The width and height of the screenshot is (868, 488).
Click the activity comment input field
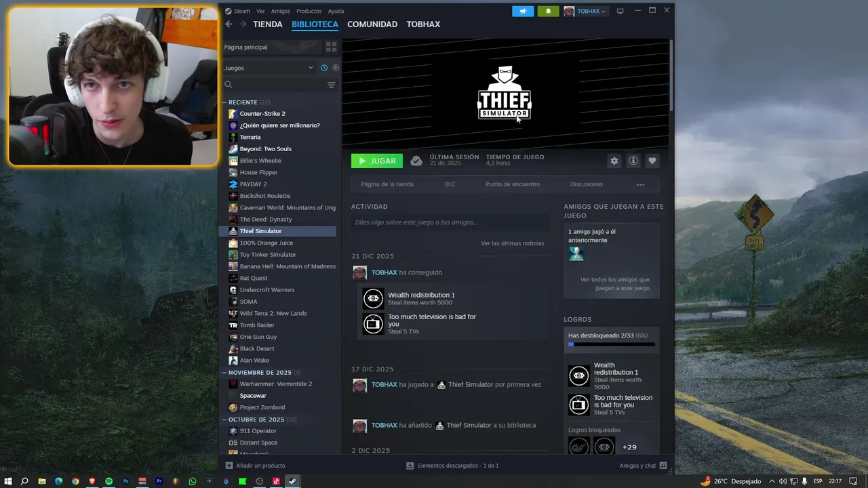click(x=450, y=222)
